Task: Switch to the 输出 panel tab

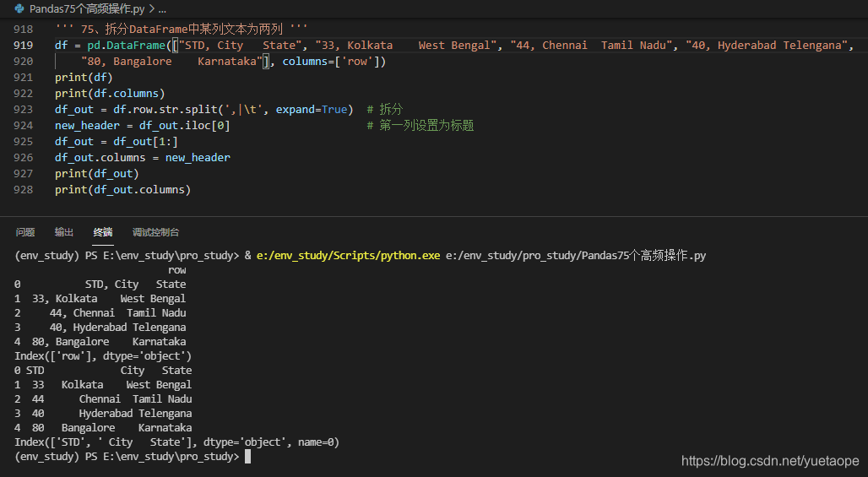Action: point(64,232)
